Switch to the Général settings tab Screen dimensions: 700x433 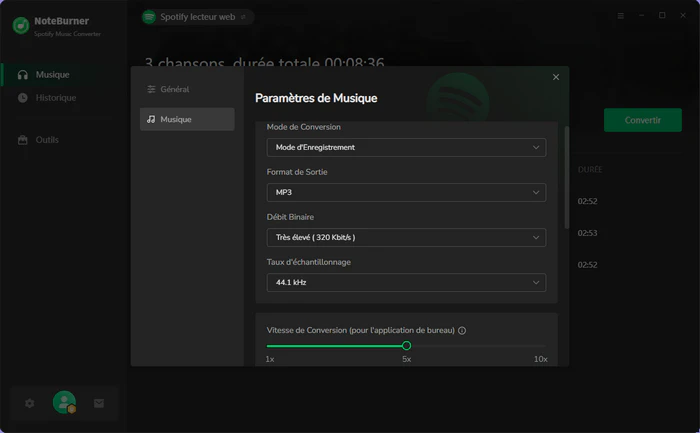point(187,89)
